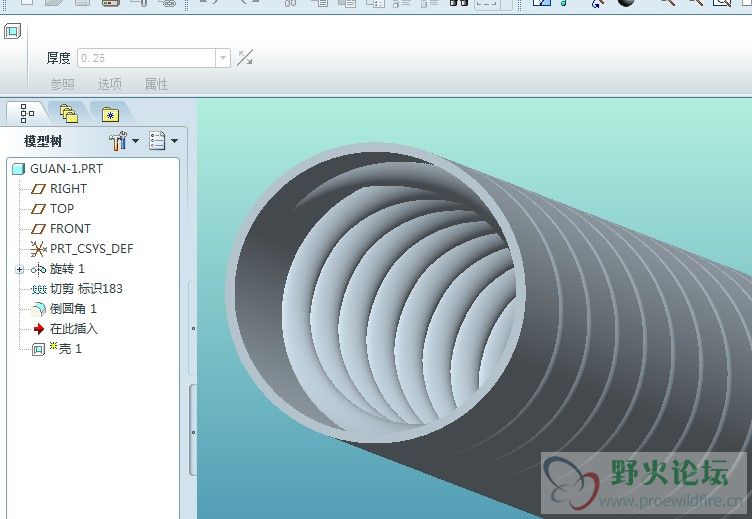
Task: Select the RIGHT datum plane
Action: point(59,189)
